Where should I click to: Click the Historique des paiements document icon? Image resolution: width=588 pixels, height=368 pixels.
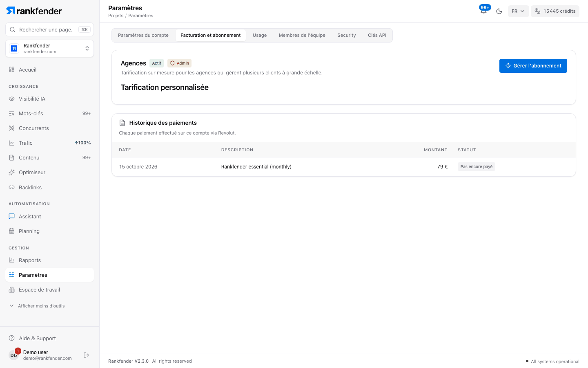[x=122, y=123]
